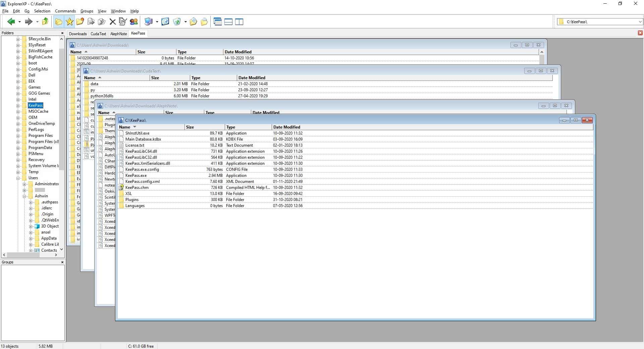644x349 pixels.
Task: Select the Plugins folder icon in KeePass window
Action: point(121,200)
